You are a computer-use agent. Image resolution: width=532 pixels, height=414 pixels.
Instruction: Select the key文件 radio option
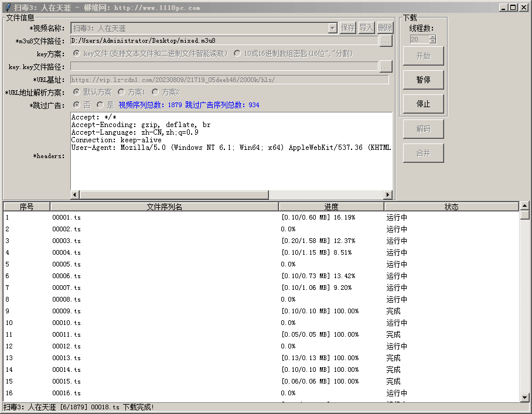[x=77, y=53]
